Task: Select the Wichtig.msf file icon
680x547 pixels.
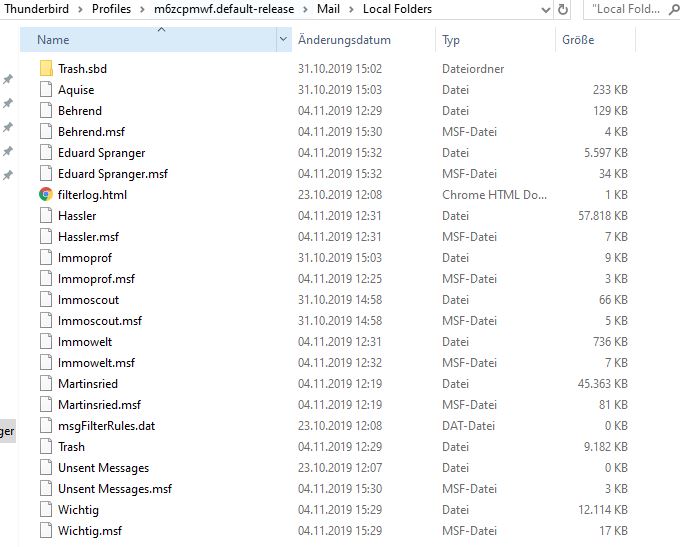Action: coord(46,531)
